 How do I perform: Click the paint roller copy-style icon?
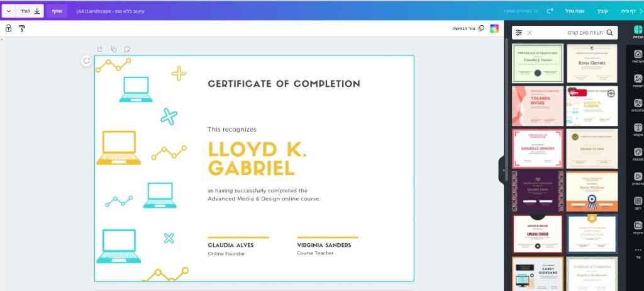tap(22, 29)
